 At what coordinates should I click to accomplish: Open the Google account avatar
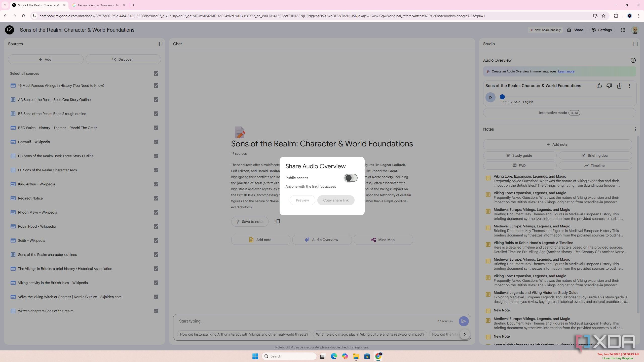635,30
